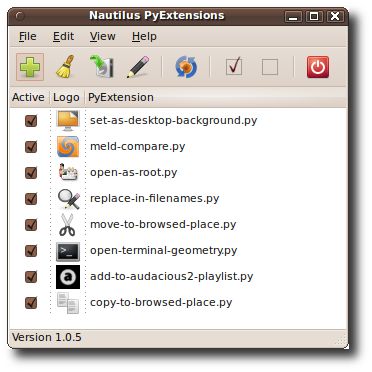
Task: Click the Logo column header
Action: coord(66,97)
